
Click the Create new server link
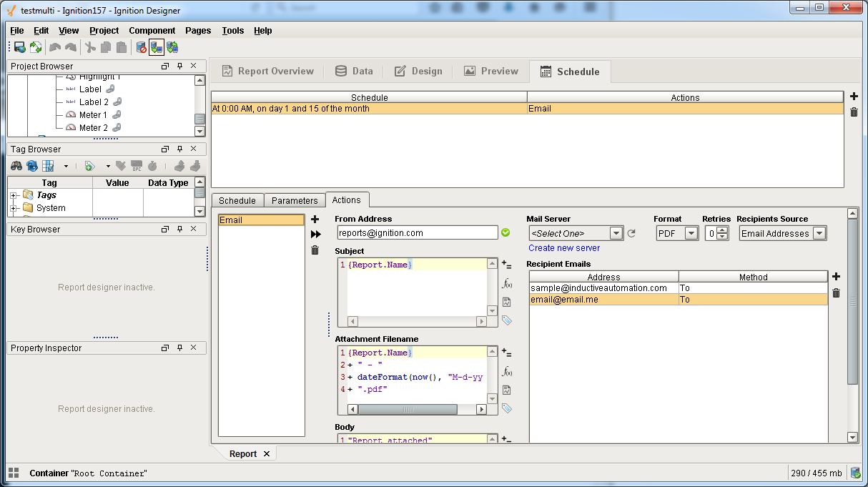564,248
